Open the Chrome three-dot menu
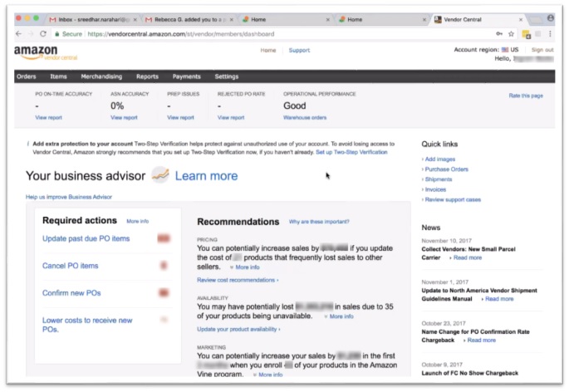Viewport: 569px width, 392px height. (x=550, y=34)
